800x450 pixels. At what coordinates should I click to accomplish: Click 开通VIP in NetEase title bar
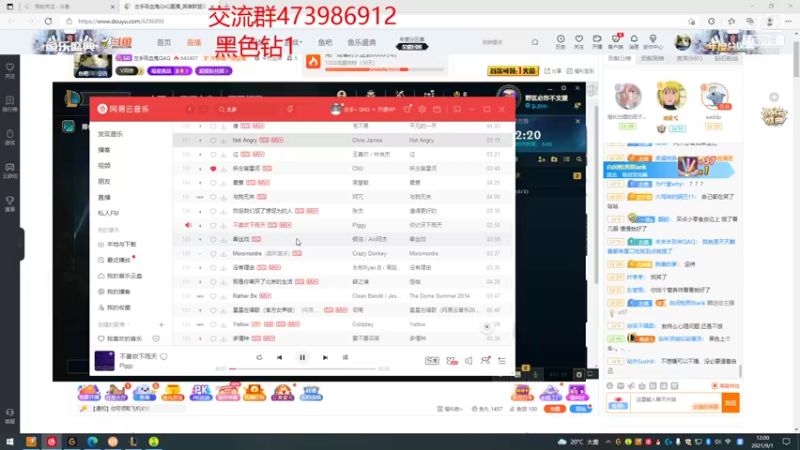[387, 109]
